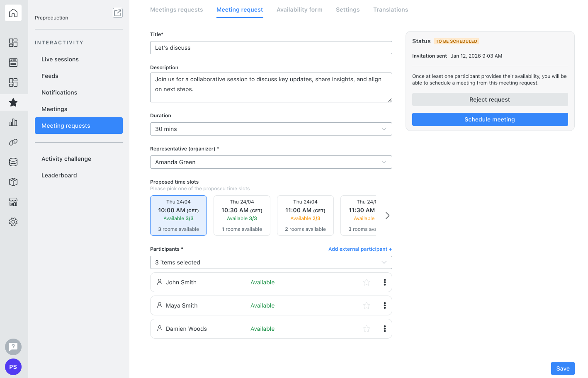The width and height of the screenshot is (588, 378).
Task: Select the 10:00 AM time slot
Action: (x=178, y=216)
